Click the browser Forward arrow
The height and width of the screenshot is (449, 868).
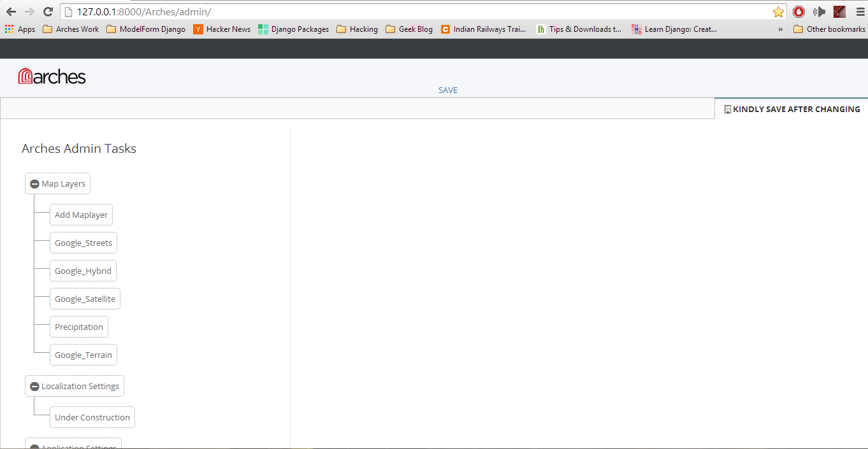tap(29, 11)
